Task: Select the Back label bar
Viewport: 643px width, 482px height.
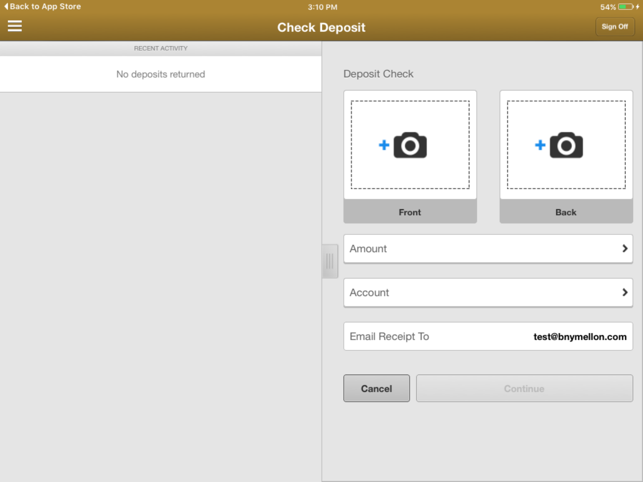Action: (x=566, y=212)
